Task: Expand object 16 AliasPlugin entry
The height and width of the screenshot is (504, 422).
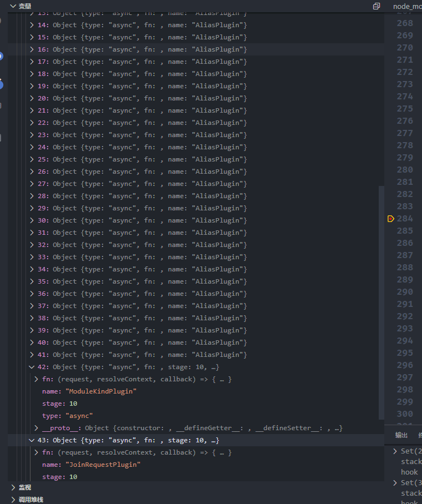Action: tap(32, 49)
